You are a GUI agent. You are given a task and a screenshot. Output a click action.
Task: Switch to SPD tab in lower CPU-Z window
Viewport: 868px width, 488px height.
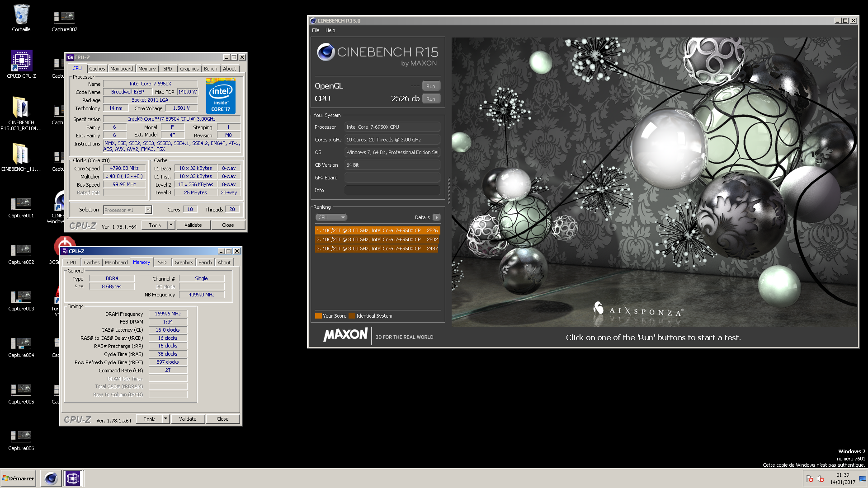tap(162, 263)
